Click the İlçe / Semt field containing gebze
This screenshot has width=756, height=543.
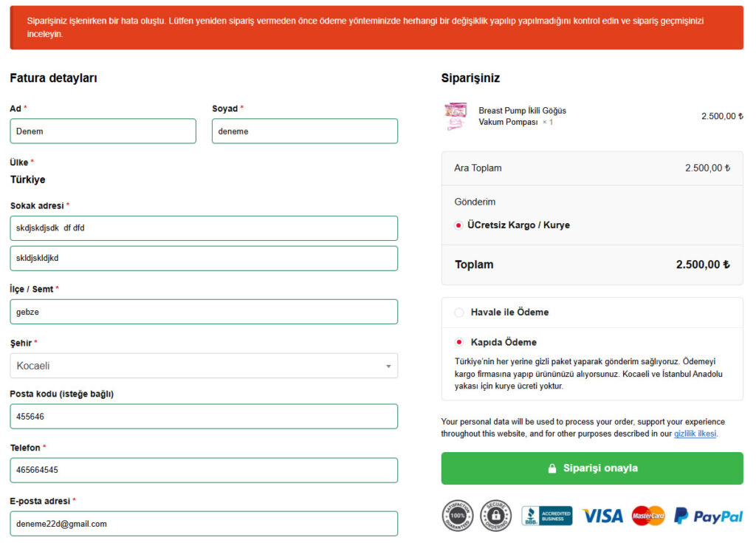coord(203,312)
